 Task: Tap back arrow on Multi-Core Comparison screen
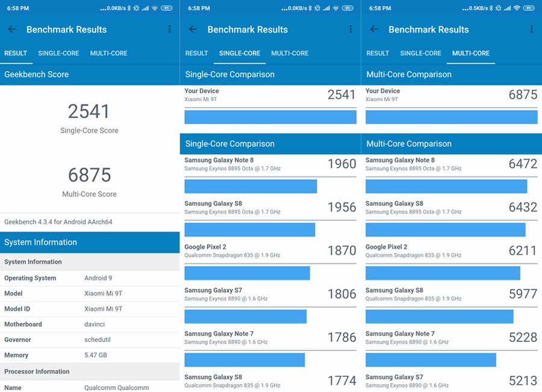coord(374,30)
